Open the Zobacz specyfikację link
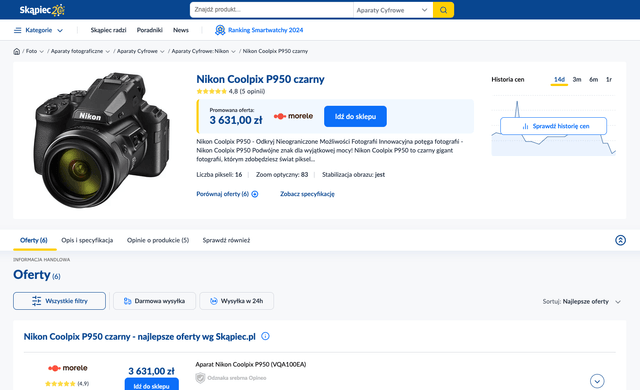 307,194
